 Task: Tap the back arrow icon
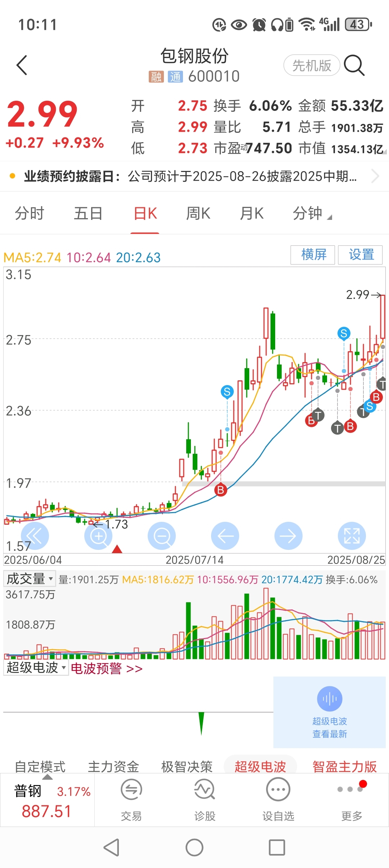[x=22, y=65]
